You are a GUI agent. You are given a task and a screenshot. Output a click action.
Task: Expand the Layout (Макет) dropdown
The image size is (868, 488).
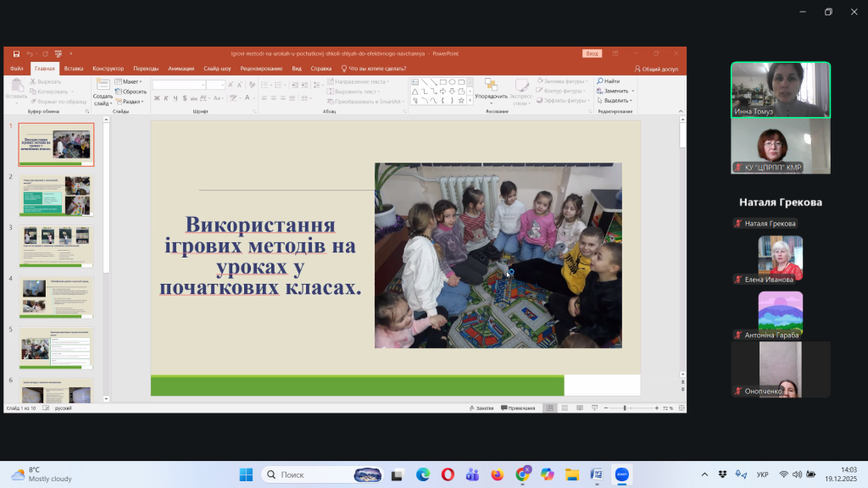129,82
